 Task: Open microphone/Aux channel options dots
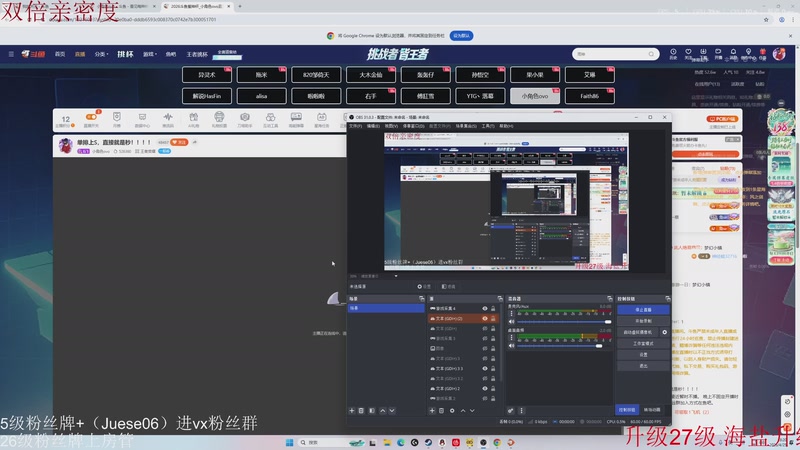pos(512,313)
